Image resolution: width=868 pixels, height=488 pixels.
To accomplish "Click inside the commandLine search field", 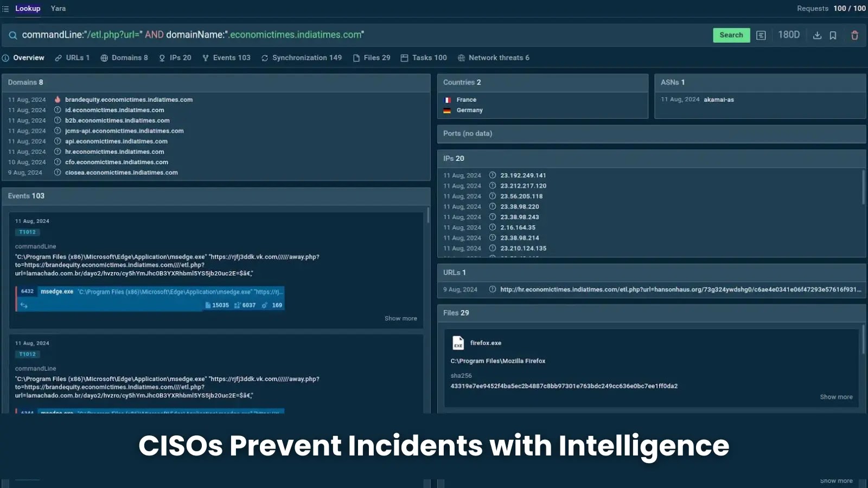I will 217,35.
